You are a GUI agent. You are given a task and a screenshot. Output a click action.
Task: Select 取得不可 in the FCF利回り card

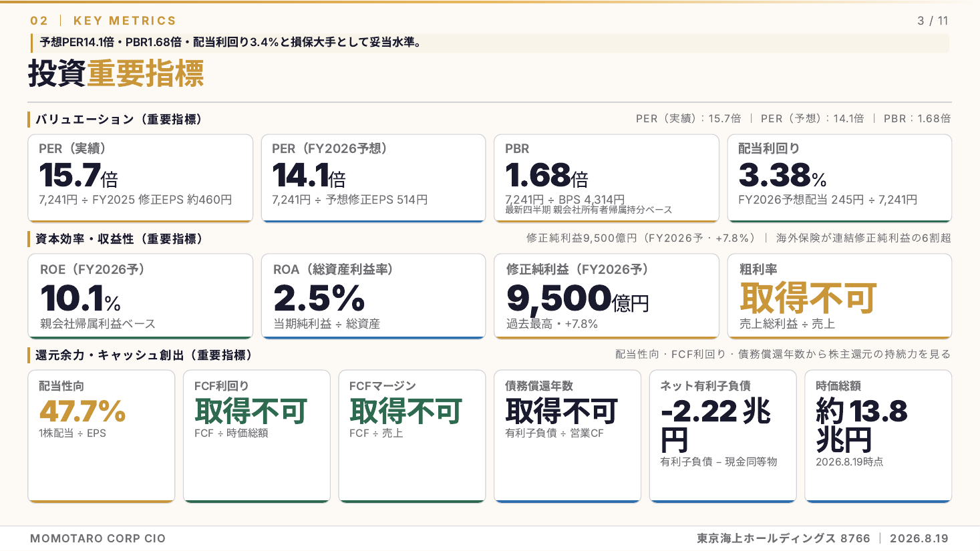[251, 411]
